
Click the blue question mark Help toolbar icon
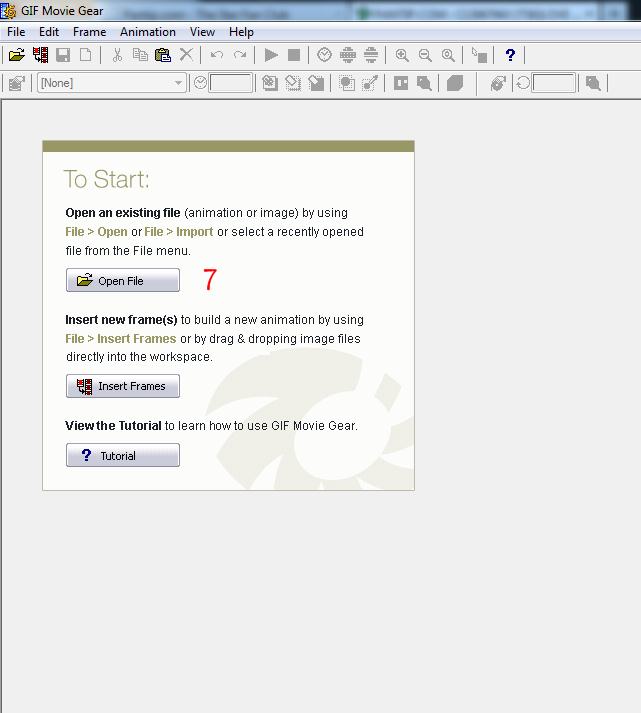pos(510,55)
